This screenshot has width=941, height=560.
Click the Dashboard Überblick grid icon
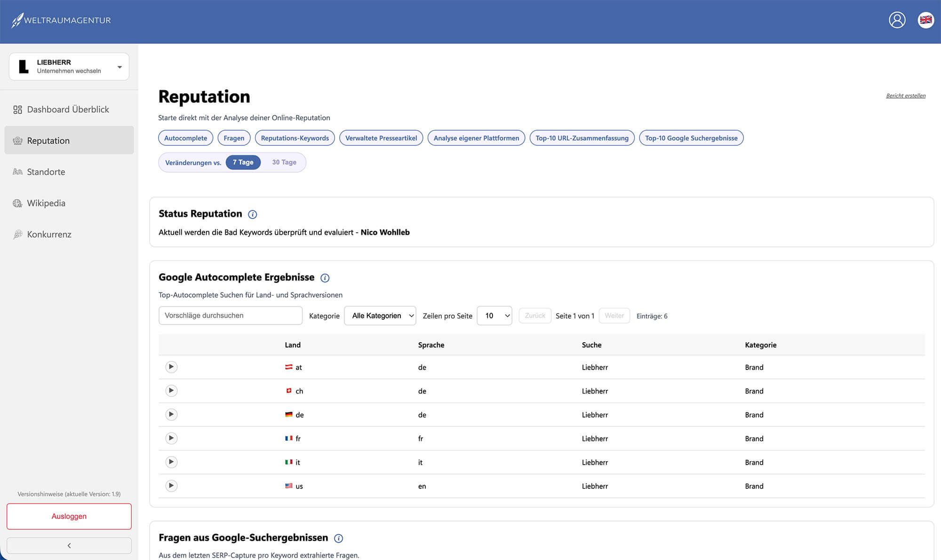[x=17, y=110]
